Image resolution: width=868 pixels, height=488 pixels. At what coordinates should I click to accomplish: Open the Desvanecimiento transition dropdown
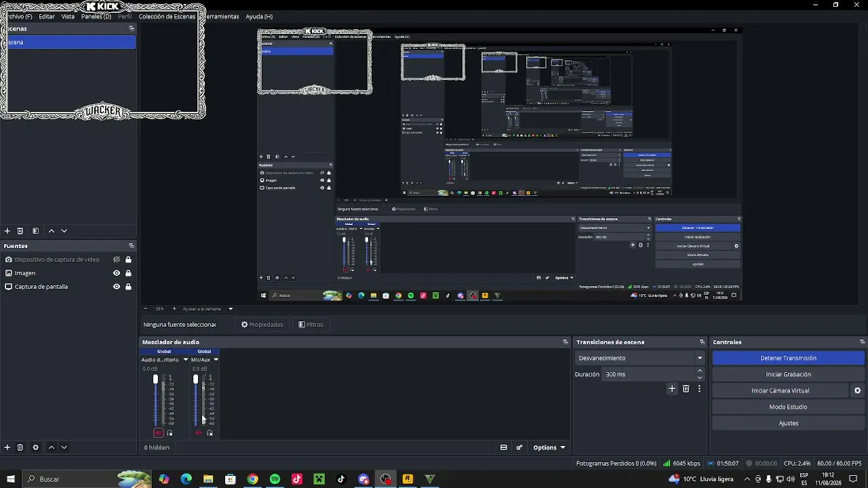(x=640, y=358)
